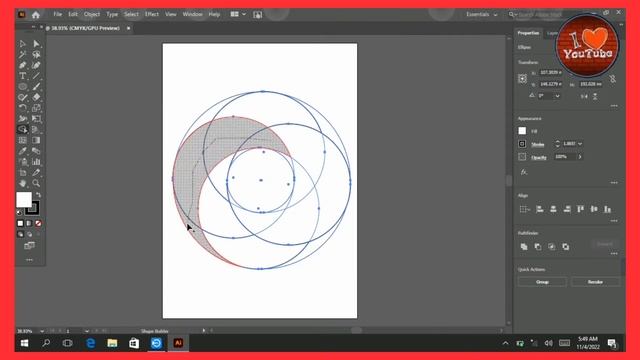Enable Draw Normal mode
640x360 pixels.
(x=20, y=234)
